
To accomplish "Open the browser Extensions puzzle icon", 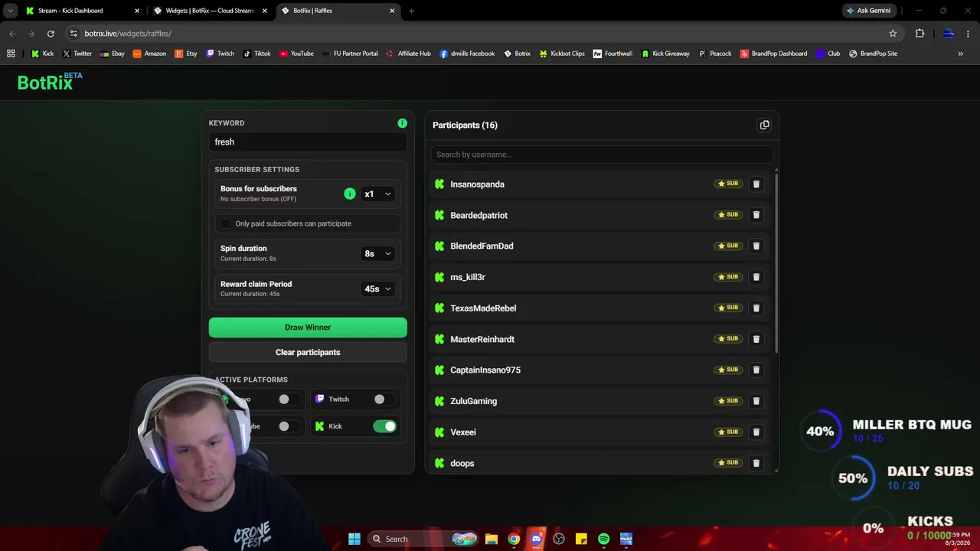I will click(x=920, y=34).
